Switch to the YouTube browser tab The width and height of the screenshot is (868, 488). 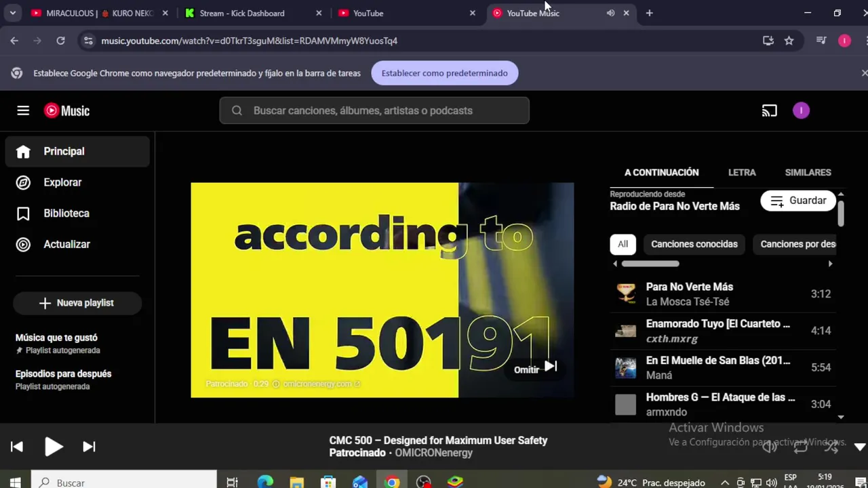click(x=407, y=13)
